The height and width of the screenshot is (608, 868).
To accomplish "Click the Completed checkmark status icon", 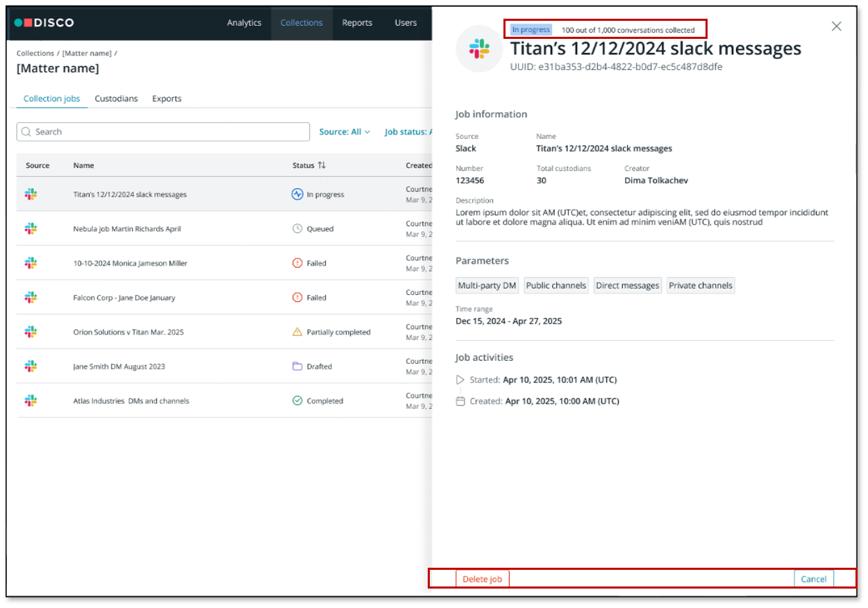I will [x=297, y=400].
